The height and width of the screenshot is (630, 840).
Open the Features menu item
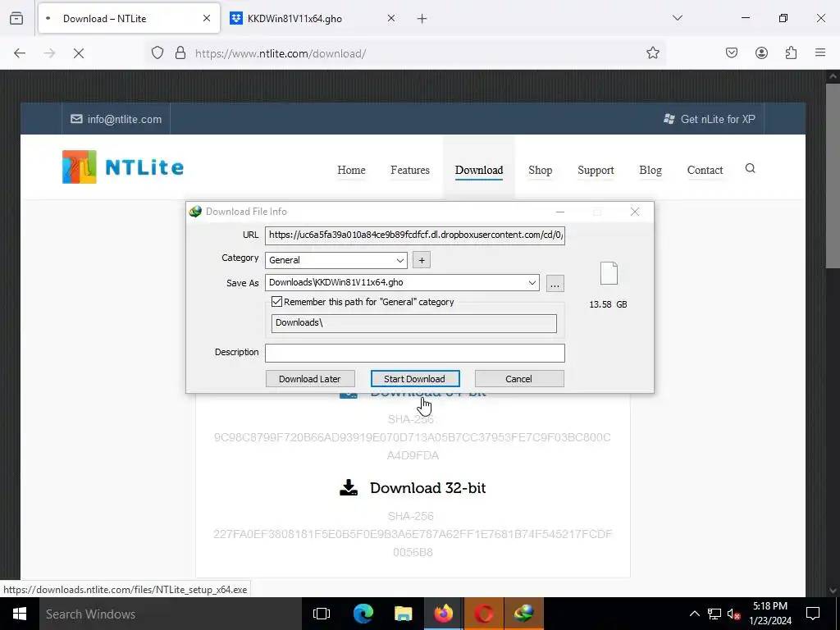click(410, 171)
